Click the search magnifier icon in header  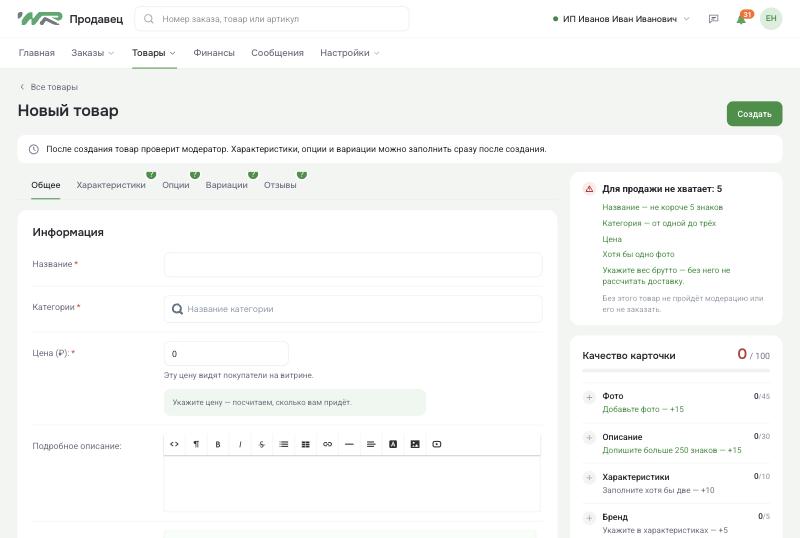coord(148,19)
